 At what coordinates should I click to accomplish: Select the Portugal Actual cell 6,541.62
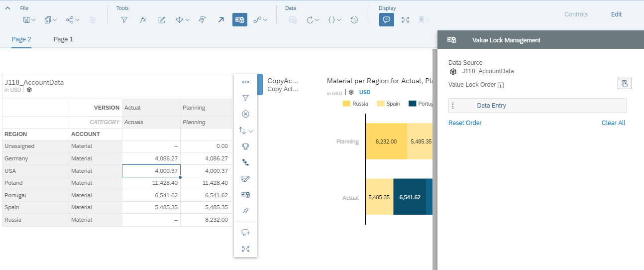tap(151, 195)
